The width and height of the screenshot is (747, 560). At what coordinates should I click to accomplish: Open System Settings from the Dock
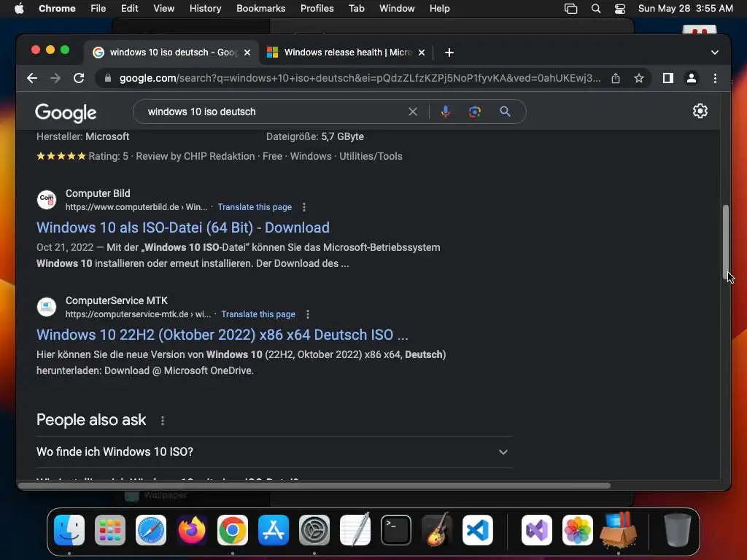coord(314,530)
